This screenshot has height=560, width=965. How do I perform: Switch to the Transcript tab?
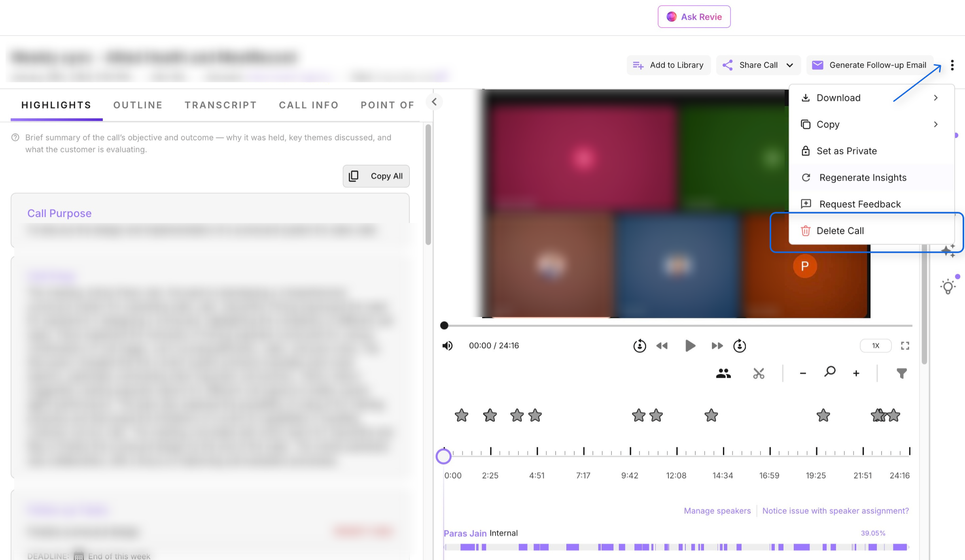pyautogui.click(x=221, y=105)
